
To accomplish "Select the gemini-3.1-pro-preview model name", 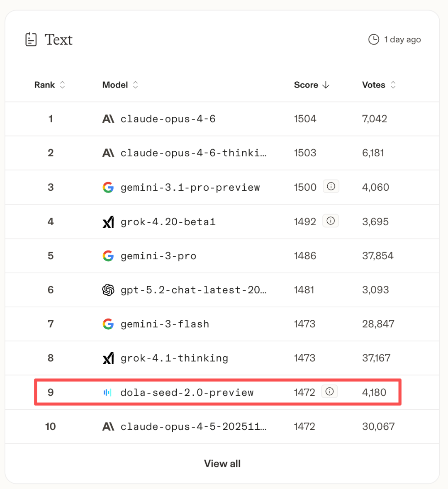I will pyautogui.click(x=190, y=187).
